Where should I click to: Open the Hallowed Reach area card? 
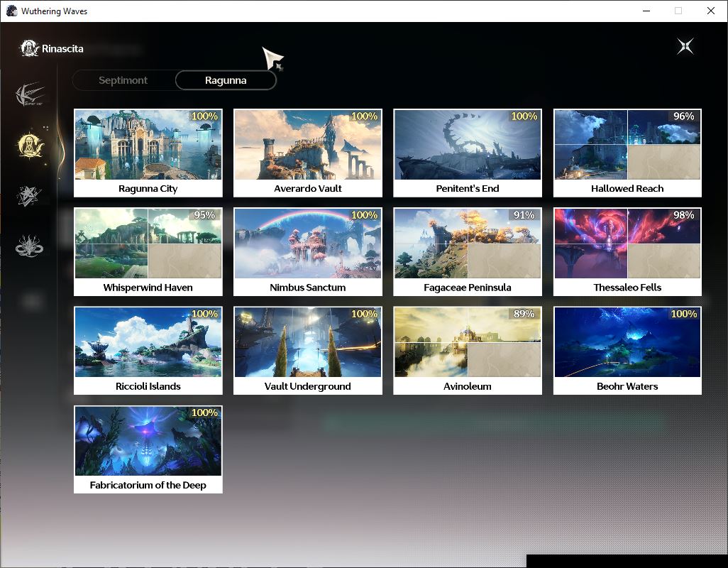(x=627, y=153)
